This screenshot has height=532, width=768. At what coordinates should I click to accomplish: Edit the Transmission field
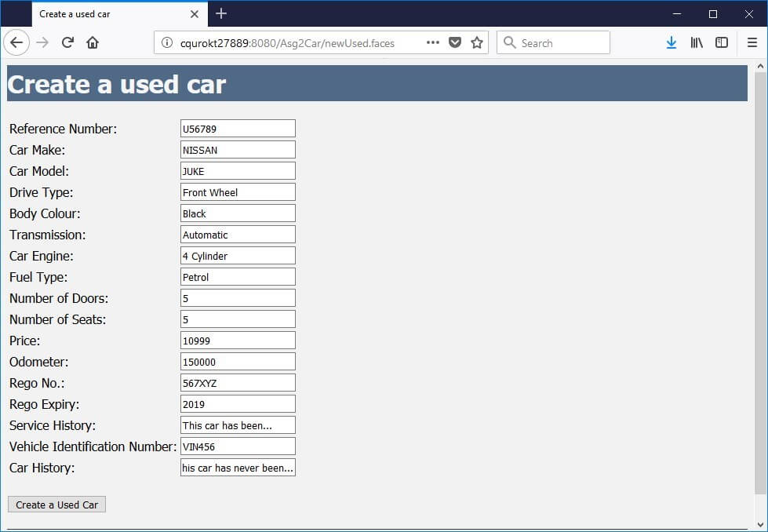[238, 234]
